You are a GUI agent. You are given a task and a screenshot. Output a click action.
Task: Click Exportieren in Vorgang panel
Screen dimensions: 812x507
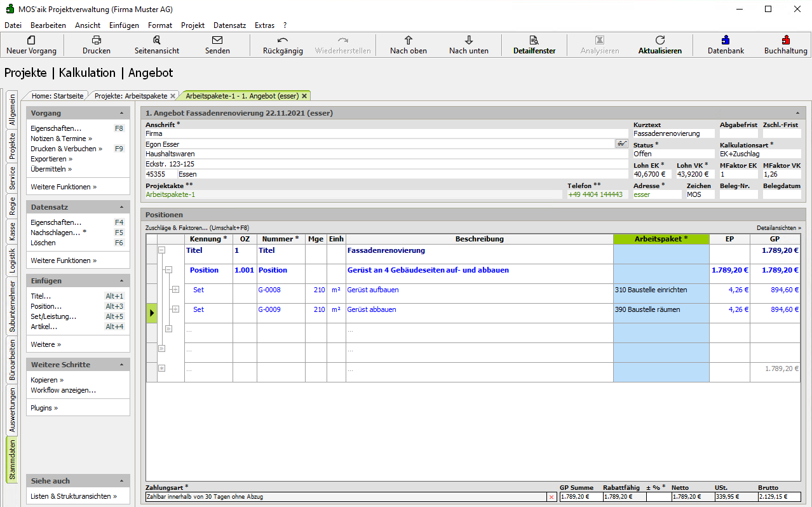pos(51,159)
